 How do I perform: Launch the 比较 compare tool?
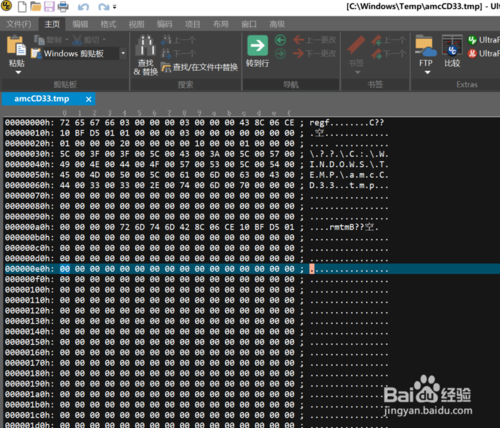point(452,51)
